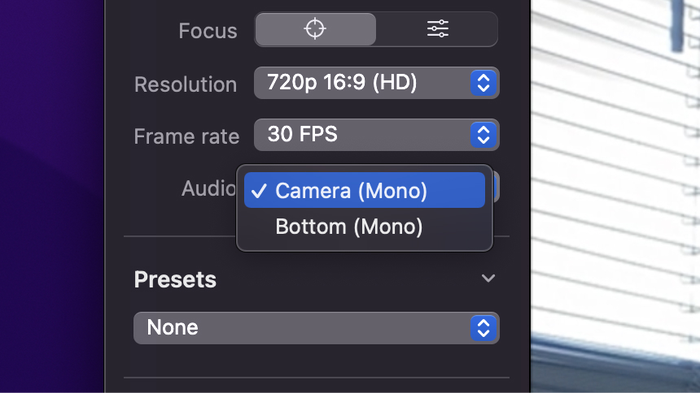Screen dimensions: 700x393
Task: Click the camera preview image
Action: click(615, 196)
